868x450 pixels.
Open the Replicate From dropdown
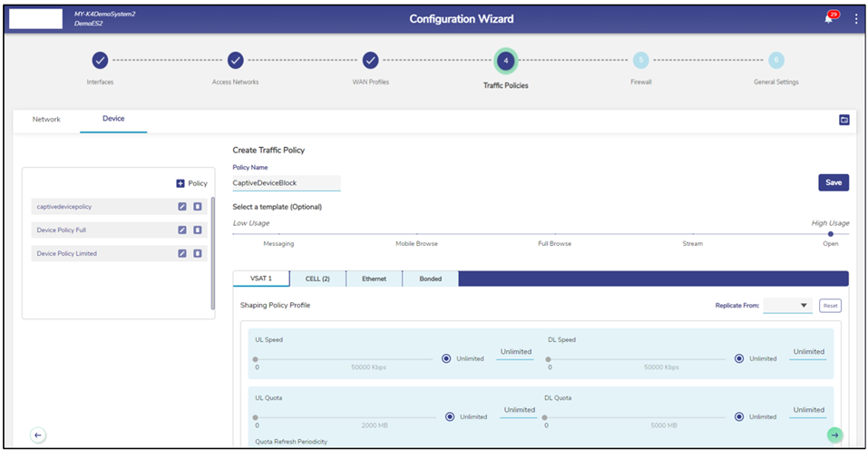pyautogui.click(x=787, y=306)
